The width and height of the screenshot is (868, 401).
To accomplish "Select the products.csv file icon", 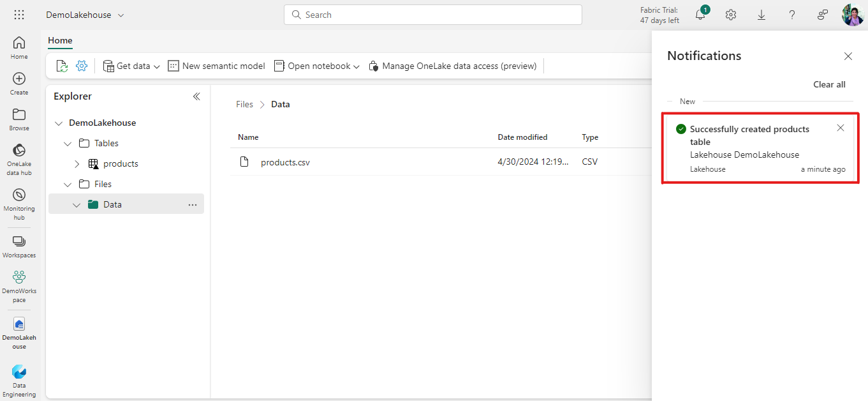I will coord(244,162).
